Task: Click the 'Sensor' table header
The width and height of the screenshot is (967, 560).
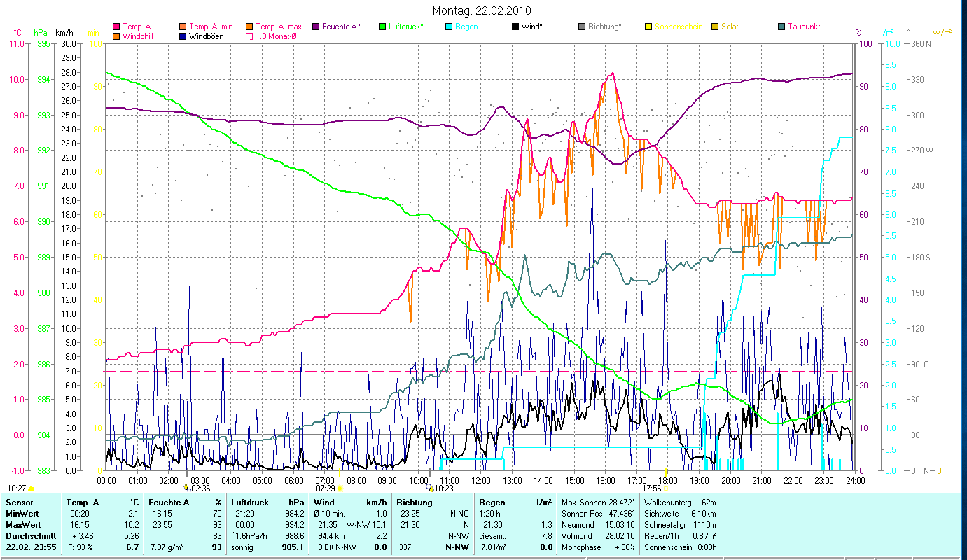Action: tap(18, 503)
